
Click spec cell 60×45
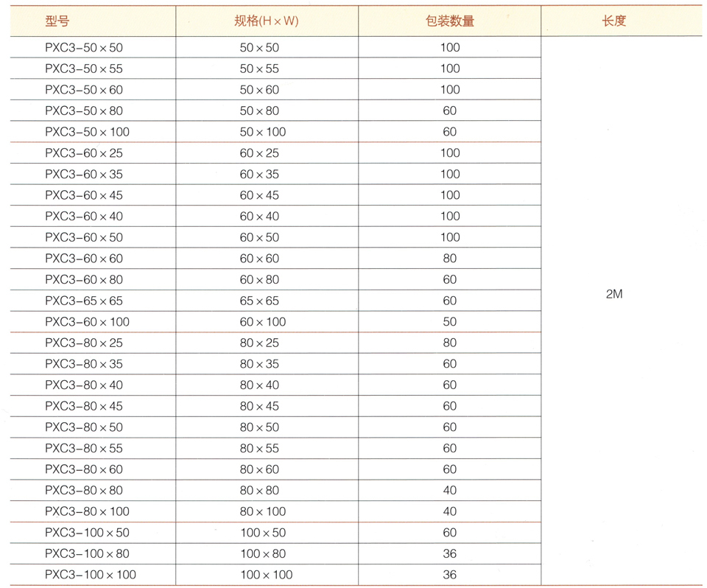pos(259,195)
